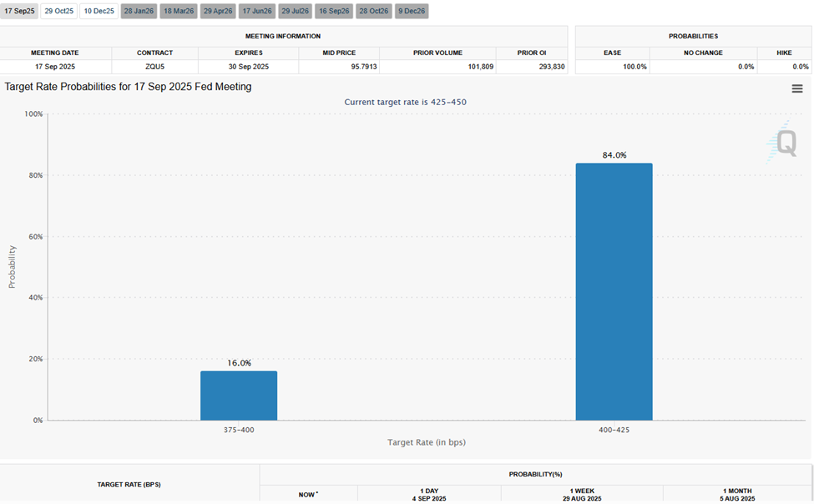The height and width of the screenshot is (504, 814).
Task: Switch to the 29 Oct25 meeting tab
Action: (58, 11)
